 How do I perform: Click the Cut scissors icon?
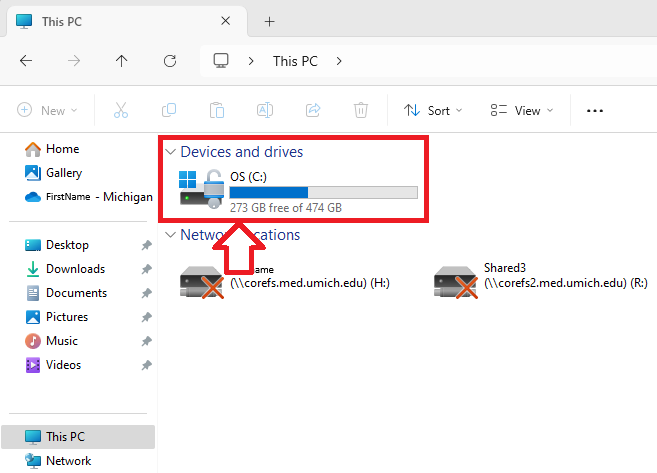(121, 110)
